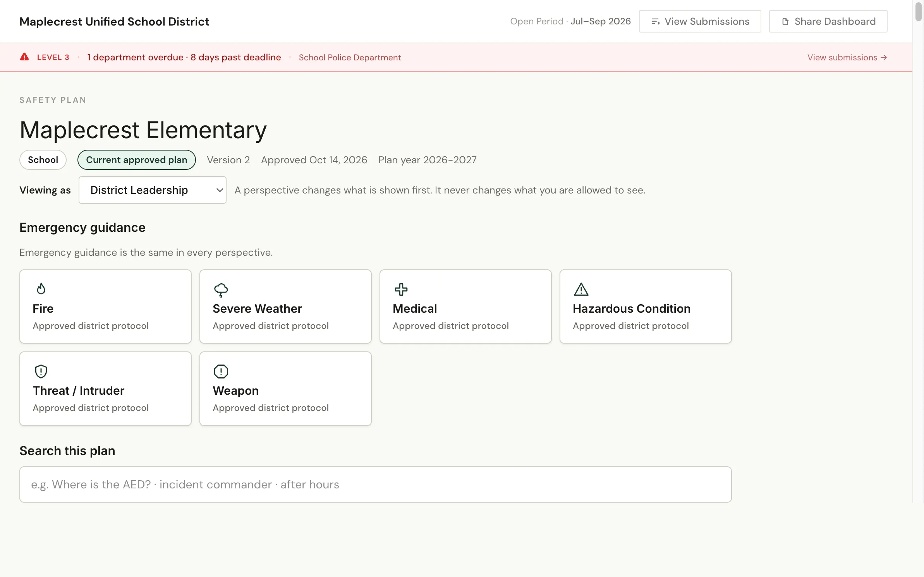Click the Threat / Intruder shield icon
Viewport: 924px width, 577px height.
click(x=41, y=372)
